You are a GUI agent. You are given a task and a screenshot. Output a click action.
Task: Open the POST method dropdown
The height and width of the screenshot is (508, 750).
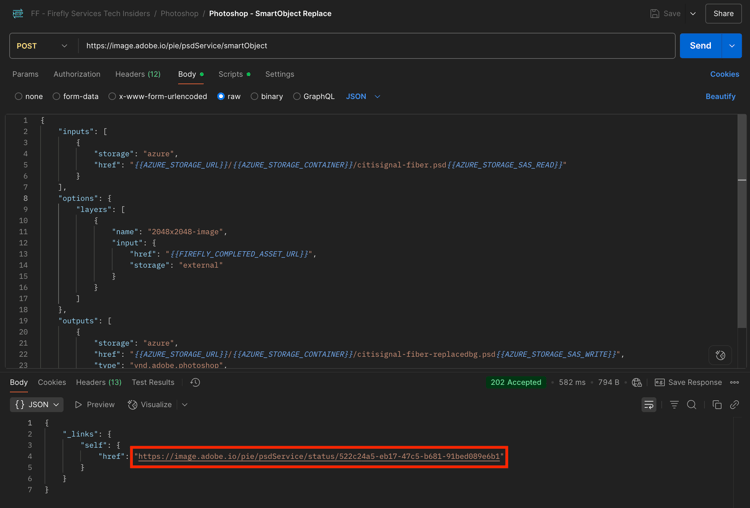point(42,46)
